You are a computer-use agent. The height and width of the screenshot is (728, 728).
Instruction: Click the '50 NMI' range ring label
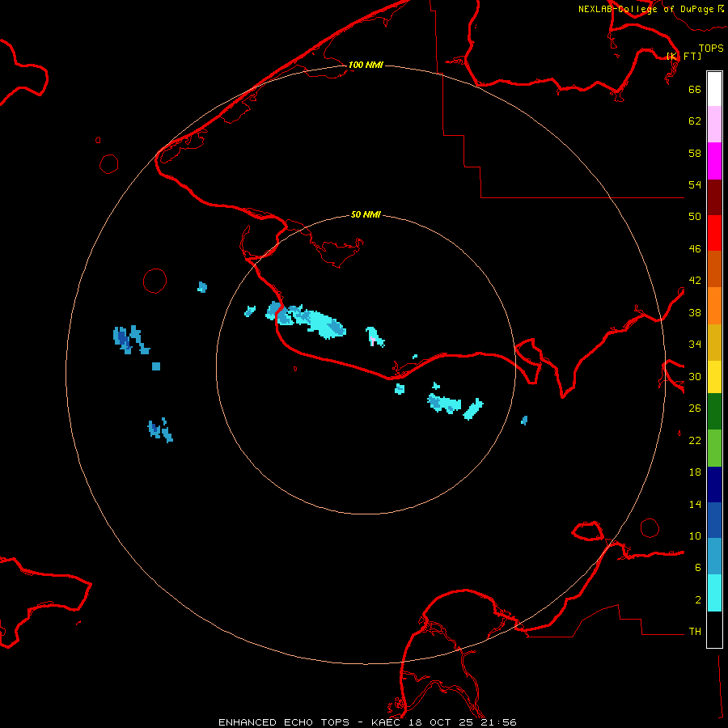click(x=366, y=214)
